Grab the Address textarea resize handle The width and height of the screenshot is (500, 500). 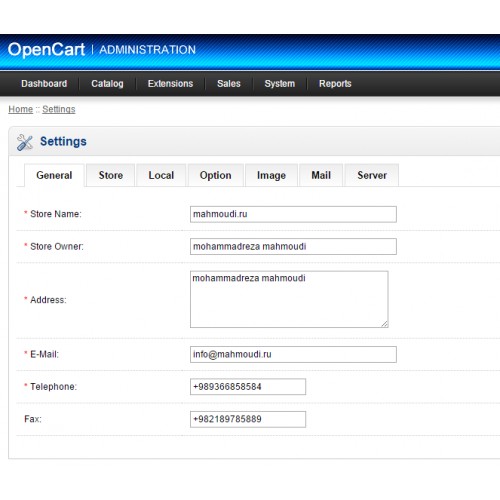pyautogui.click(x=384, y=324)
